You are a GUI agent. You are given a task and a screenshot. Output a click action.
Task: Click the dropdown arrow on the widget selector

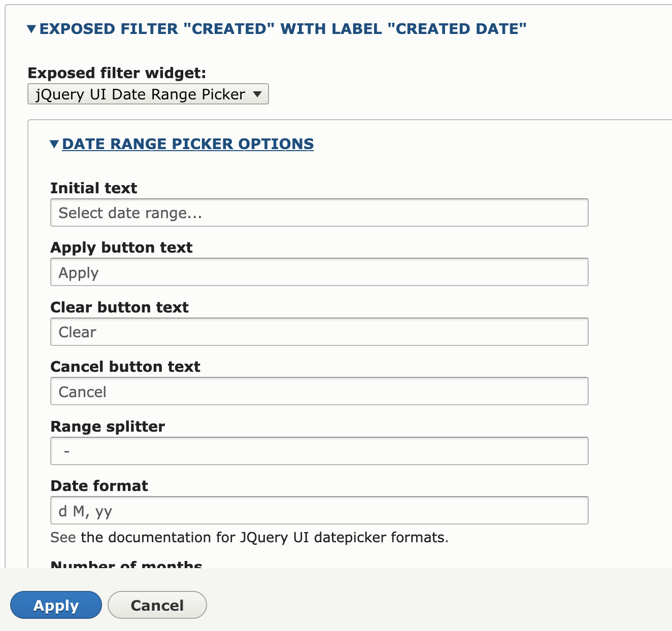click(x=257, y=94)
